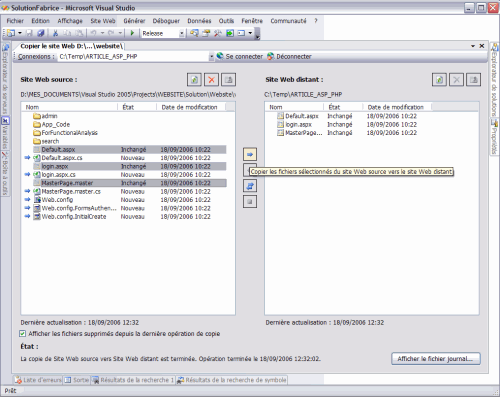
Task: Open toolbar options overflow arrow
Action: pyautogui.click(x=257, y=34)
